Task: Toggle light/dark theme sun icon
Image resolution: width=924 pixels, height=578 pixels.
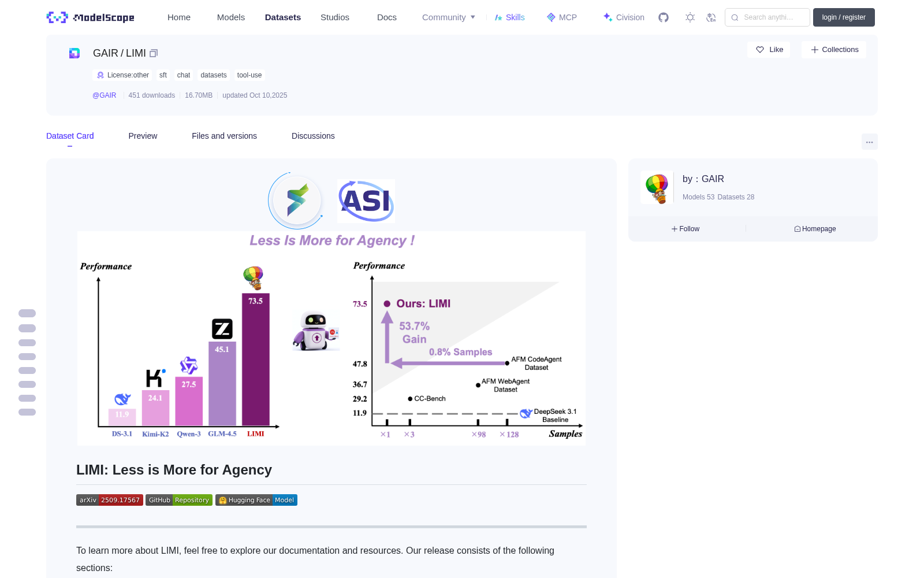Action: (x=690, y=17)
